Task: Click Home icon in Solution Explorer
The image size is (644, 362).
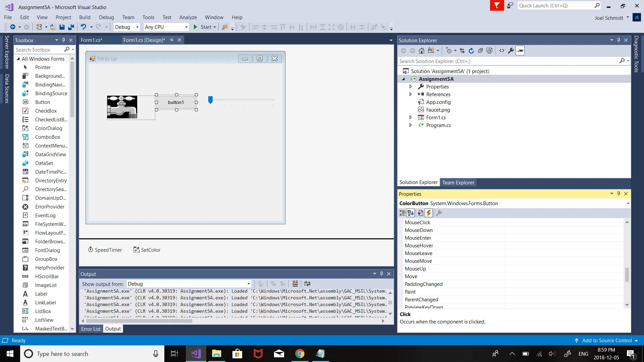Action: tap(422, 51)
